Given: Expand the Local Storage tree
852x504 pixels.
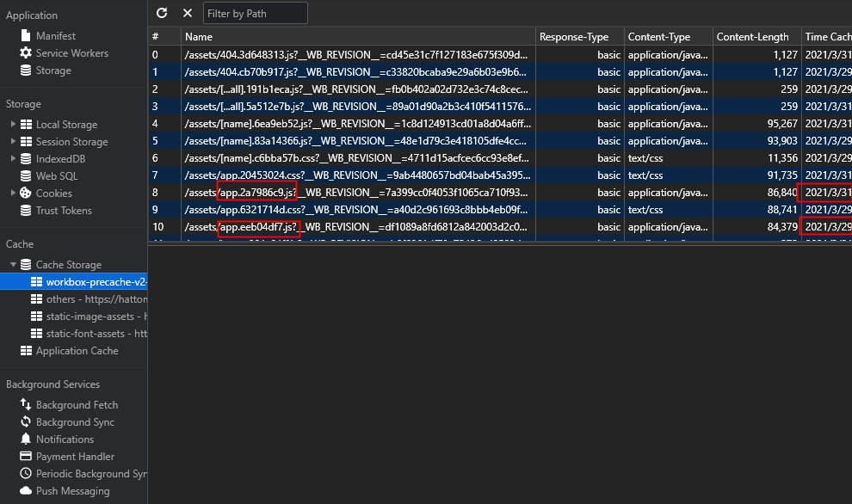Looking at the screenshot, I should (x=13, y=125).
